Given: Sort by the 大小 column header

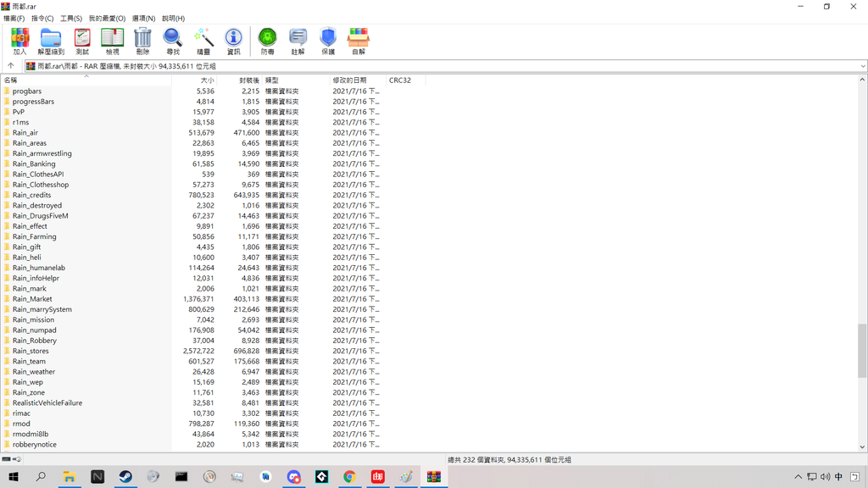Looking at the screenshot, I should pyautogui.click(x=194, y=80).
